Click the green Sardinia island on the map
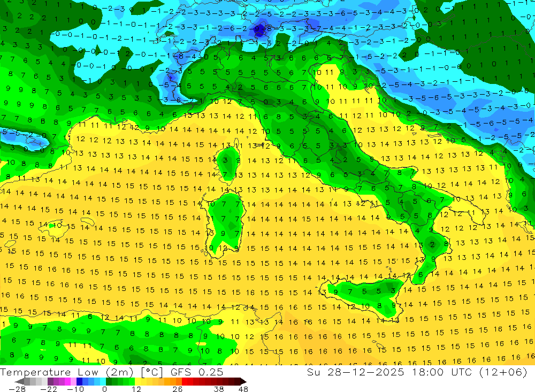 [225, 224]
